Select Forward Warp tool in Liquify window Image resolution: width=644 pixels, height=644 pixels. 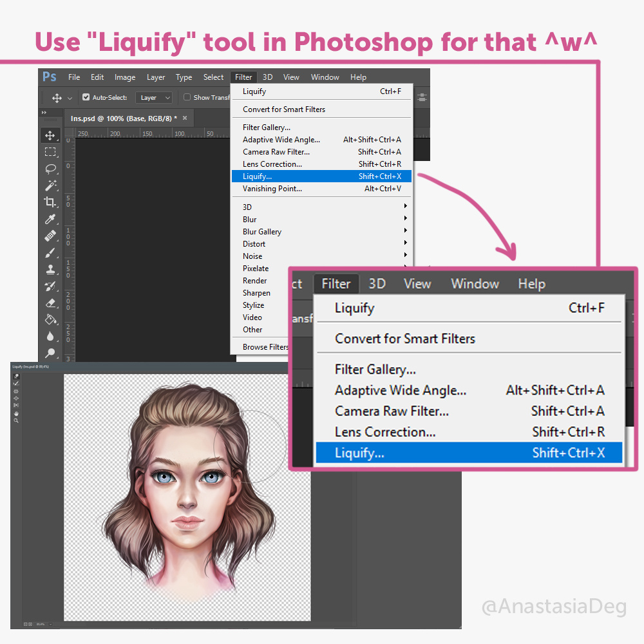pos(16,376)
